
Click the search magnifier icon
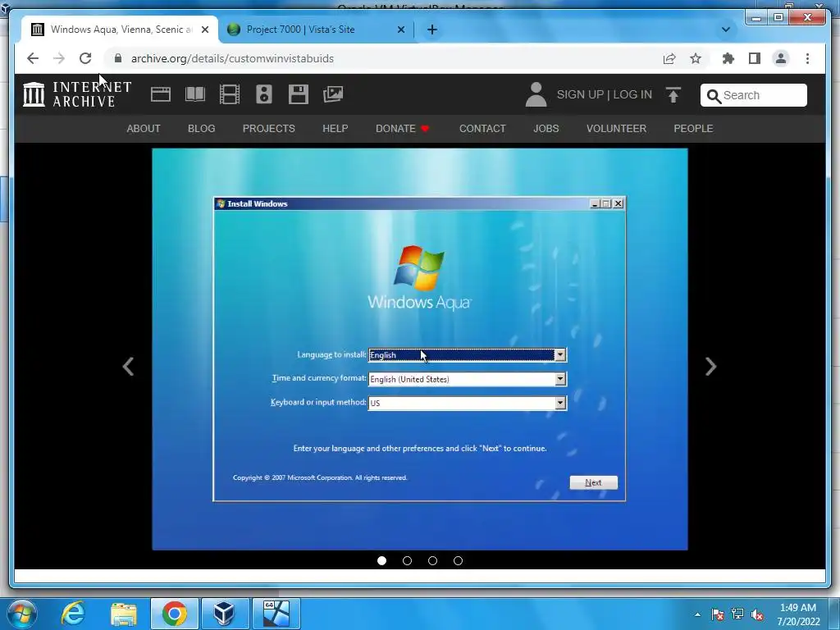(x=714, y=96)
